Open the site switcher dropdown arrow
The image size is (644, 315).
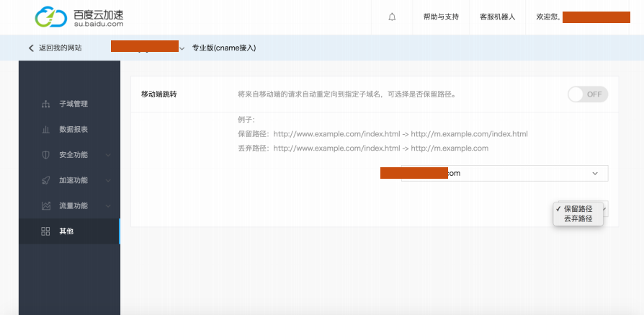click(182, 48)
